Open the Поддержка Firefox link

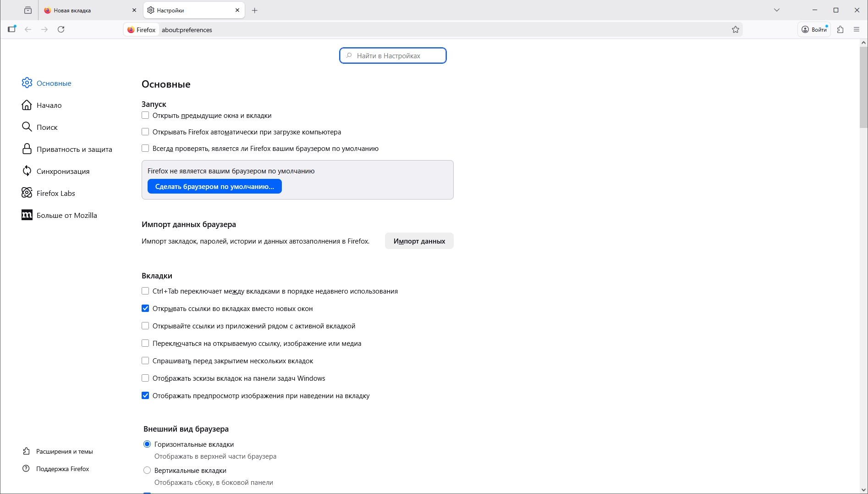62,469
